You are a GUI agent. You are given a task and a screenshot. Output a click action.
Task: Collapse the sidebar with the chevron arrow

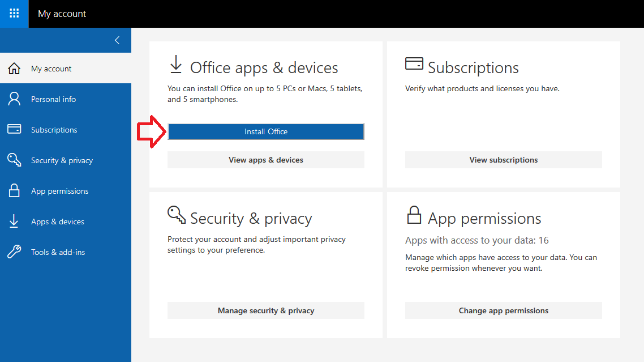pos(117,40)
